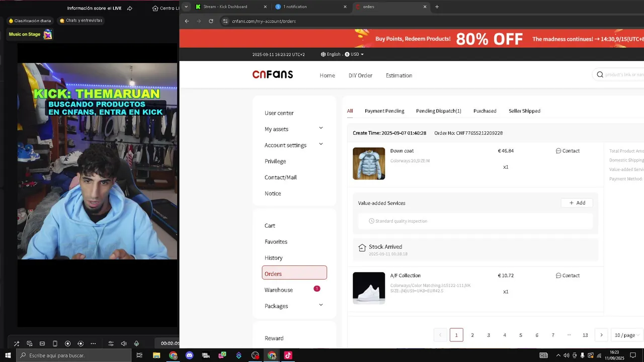This screenshot has width=644, height=362.
Task: Click the share arrow next to Información sobre el LIVE
Action: pos(130,8)
